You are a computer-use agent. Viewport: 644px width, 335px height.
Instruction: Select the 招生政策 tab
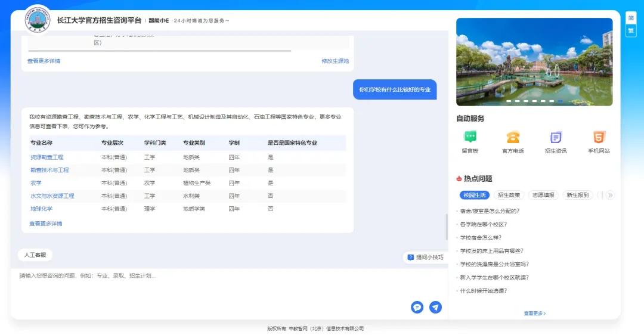(x=509, y=195)
